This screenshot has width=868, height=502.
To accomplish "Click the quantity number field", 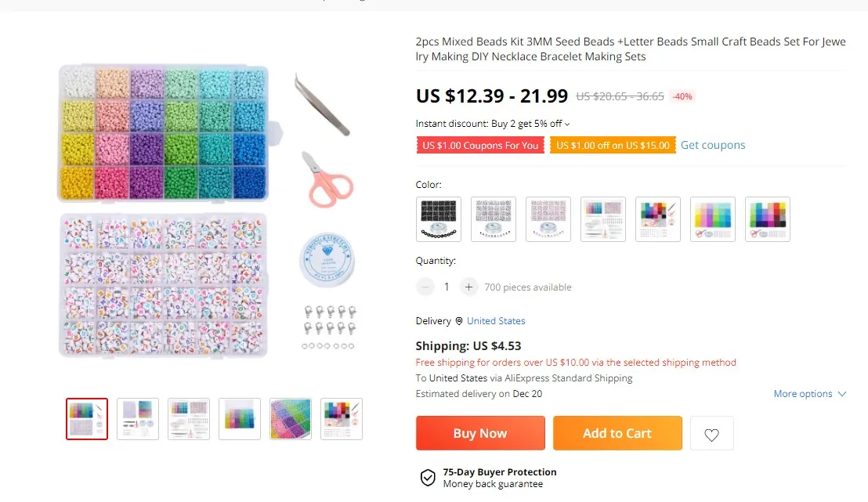I will (x=447, y=287).
